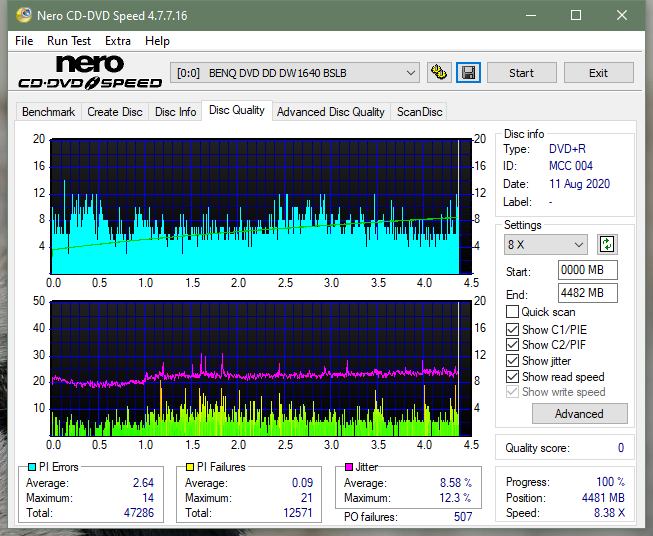Click PI Errors total 47286
653x536 pixels.
tap(139, 513)
